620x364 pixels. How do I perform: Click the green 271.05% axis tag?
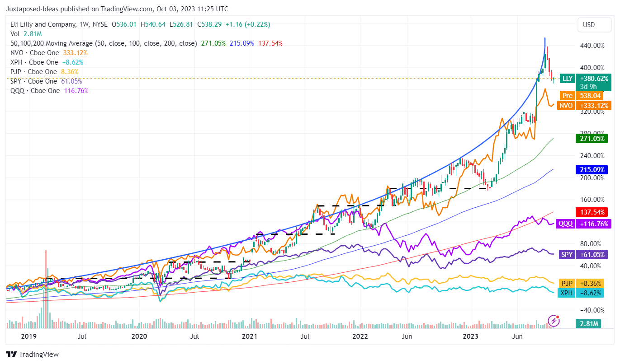tap(592, 139)
